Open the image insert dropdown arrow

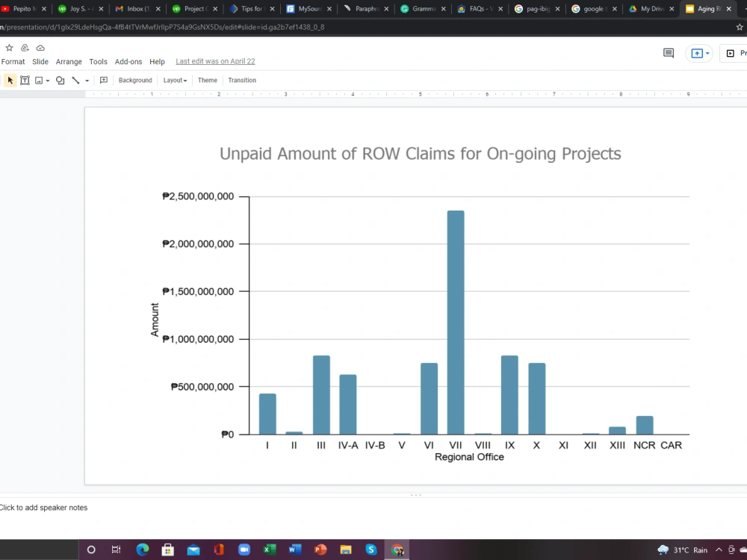click(48, 81)
